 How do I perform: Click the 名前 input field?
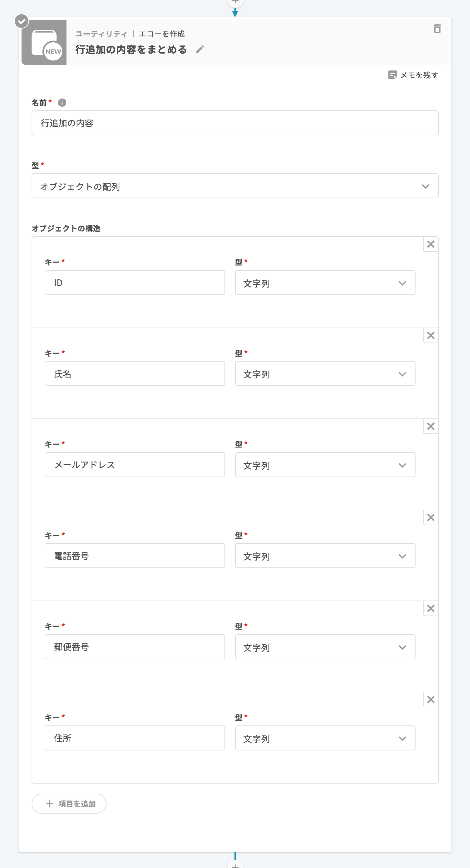235,123
